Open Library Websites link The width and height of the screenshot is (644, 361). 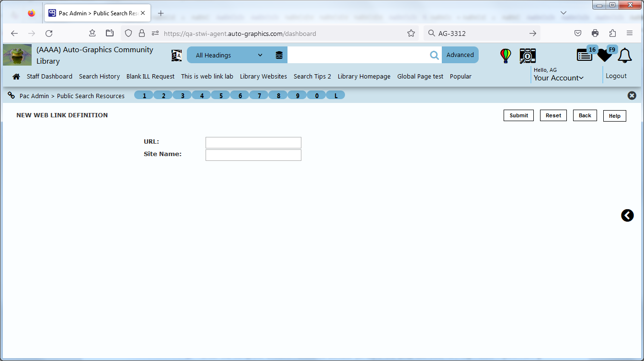click(x=264, y=77)
